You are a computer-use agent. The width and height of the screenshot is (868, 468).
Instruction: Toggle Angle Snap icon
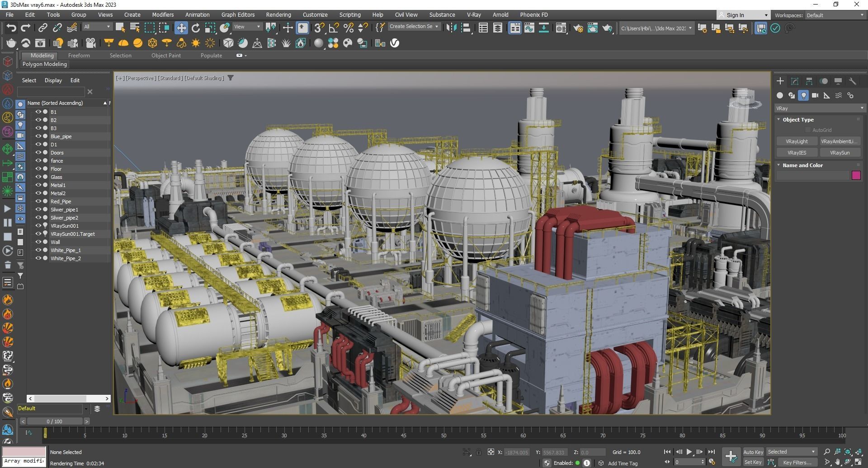tap(334, 28)
